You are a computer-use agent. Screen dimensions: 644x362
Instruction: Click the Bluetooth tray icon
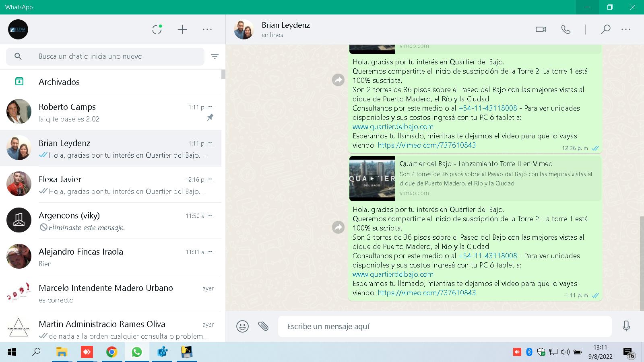pos(529,352)
